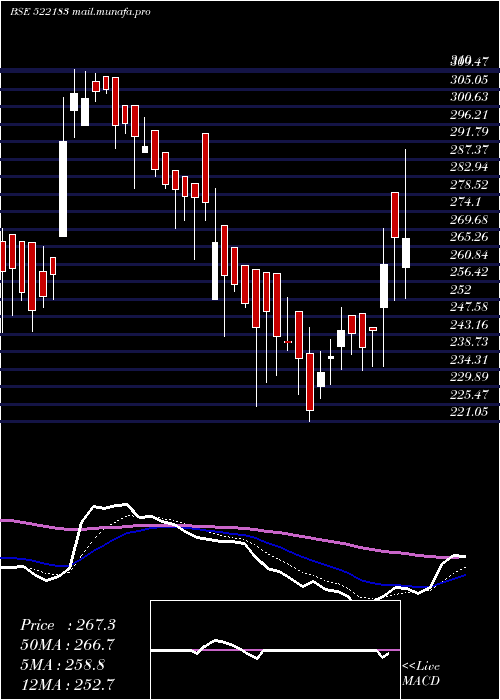Select the 296.21 price level label
The image size is (500, 700).
point(468,115)
